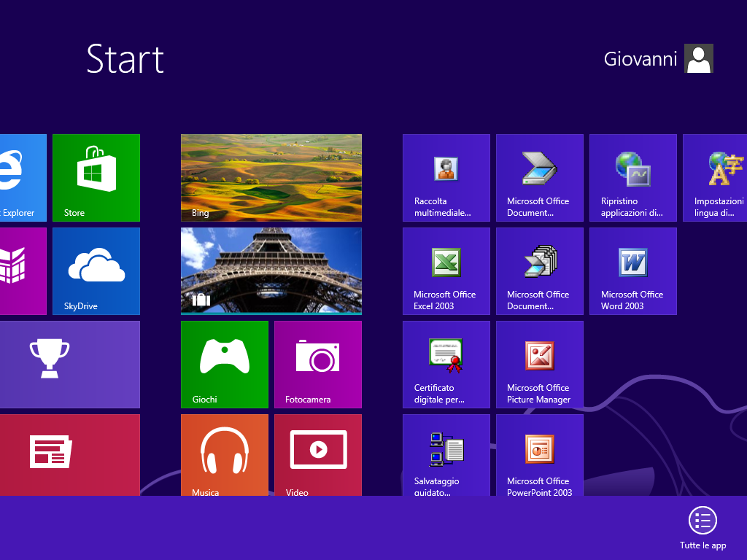Screen dimensions: 747x560
Task: Open the Eiffel Tower travel tile
Action: coord(271,271)
